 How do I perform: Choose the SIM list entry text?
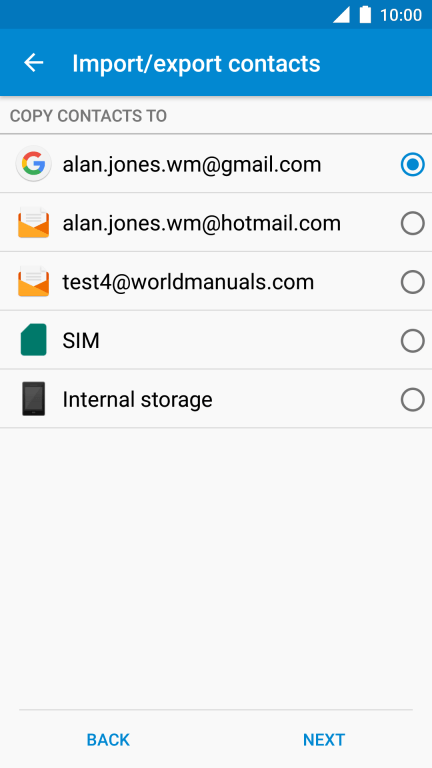pyautogui.click(x=81, y=341)
